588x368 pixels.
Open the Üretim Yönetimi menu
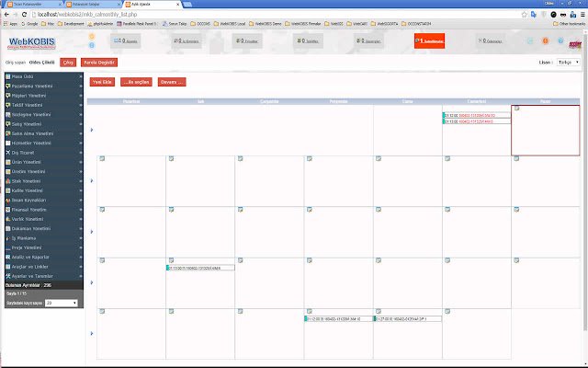point(44,172)
